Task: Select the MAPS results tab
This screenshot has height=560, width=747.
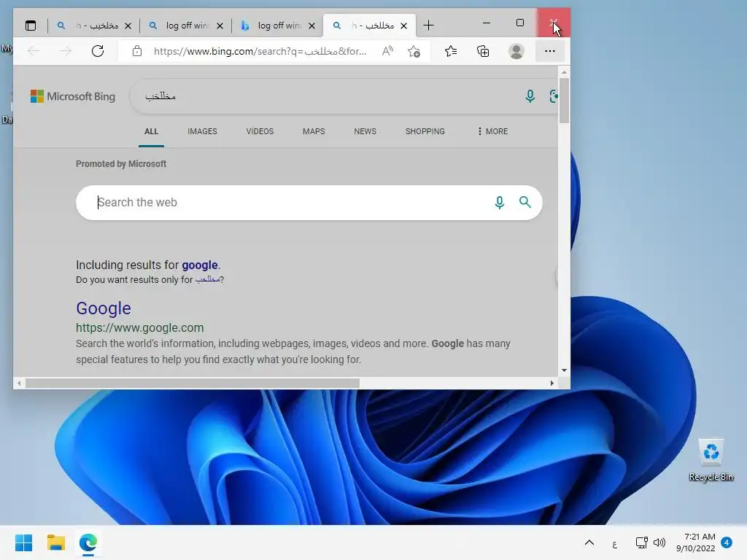Action: (314, 131)
